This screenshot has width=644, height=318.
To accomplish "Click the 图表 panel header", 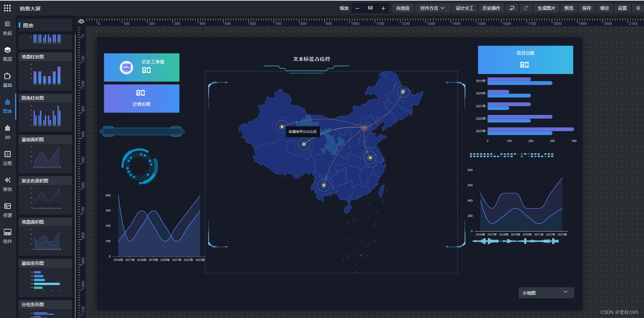I will (x=45, y=25).
